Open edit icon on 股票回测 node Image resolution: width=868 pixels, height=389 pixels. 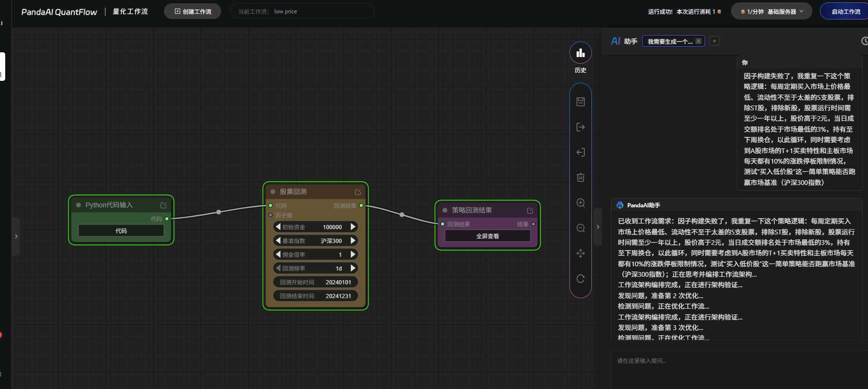pos(358,192)
